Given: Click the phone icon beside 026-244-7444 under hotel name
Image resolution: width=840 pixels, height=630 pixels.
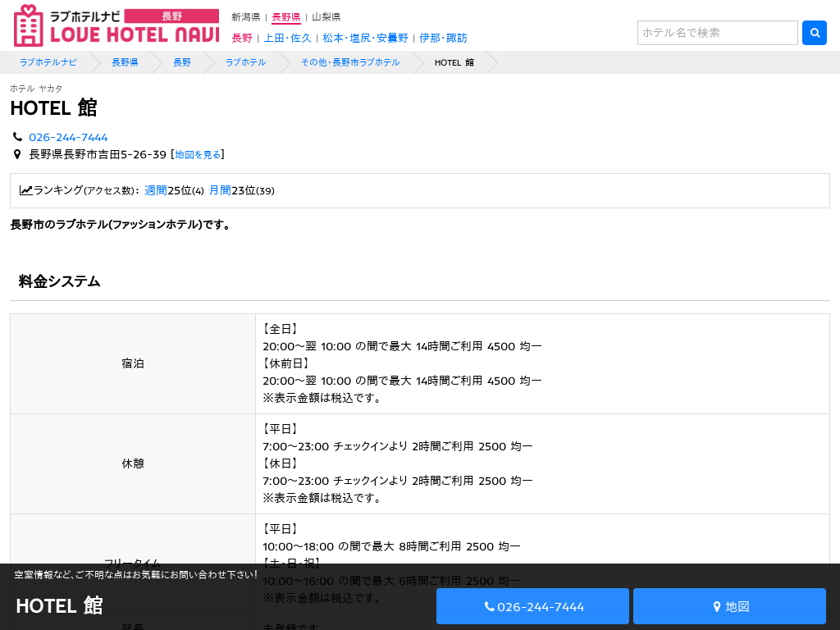Looking at the screenshot, I should (x=18, y=137).
